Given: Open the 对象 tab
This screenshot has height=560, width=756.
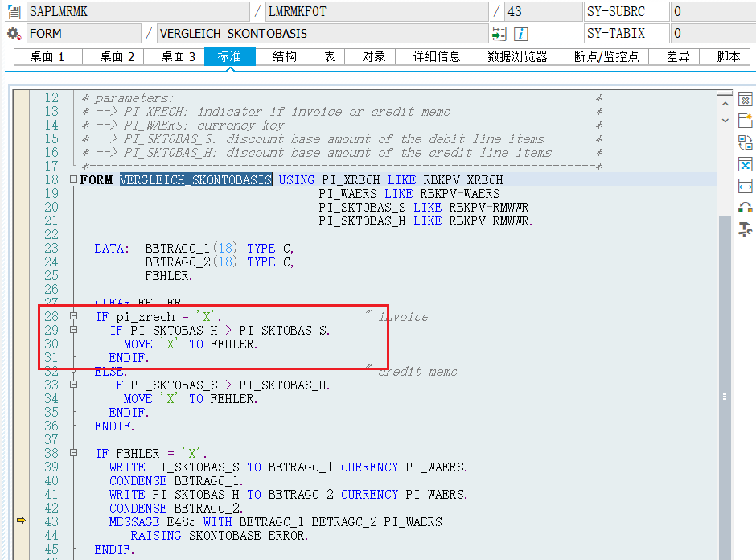Looking at the screenshot, I should tap(370, 56).
